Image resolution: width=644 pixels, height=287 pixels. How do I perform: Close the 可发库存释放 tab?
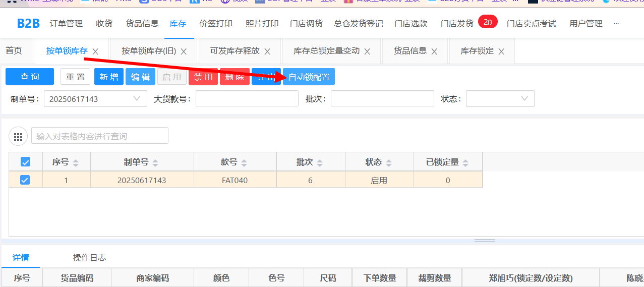click(267, 51)
